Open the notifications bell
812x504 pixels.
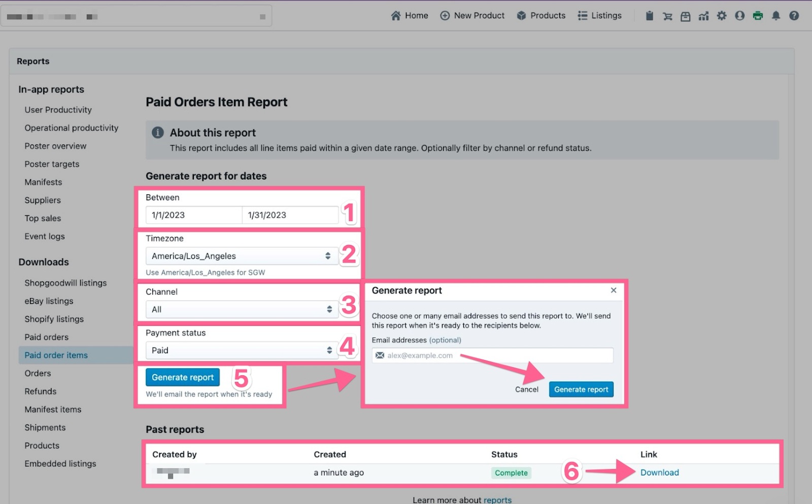click(776, 16)
